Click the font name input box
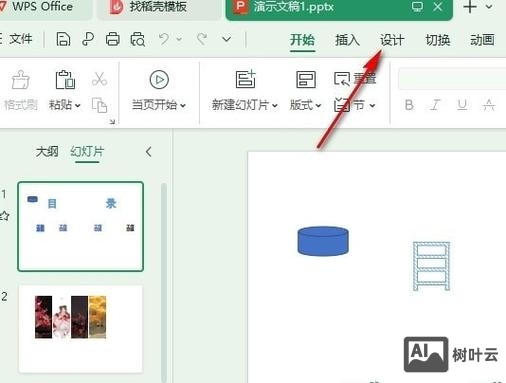The image size is (506, 383). (452, 79)
